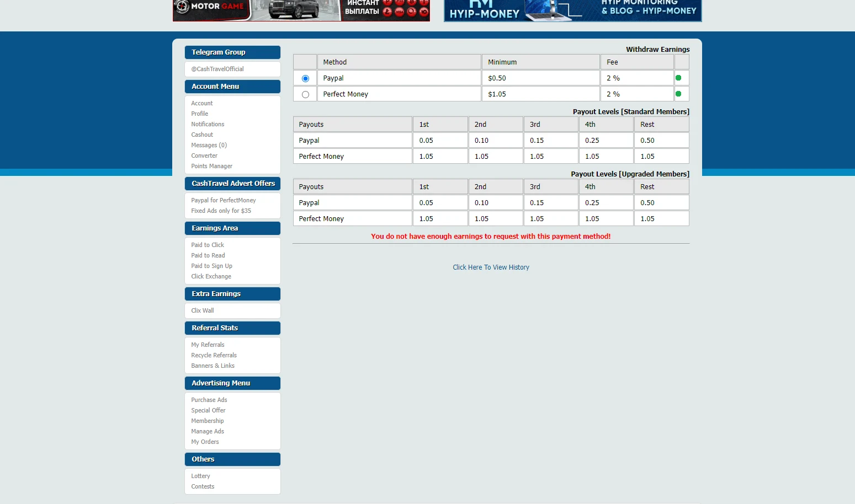Open the Lottery page

pyautogui.click(x=201, y=476)
